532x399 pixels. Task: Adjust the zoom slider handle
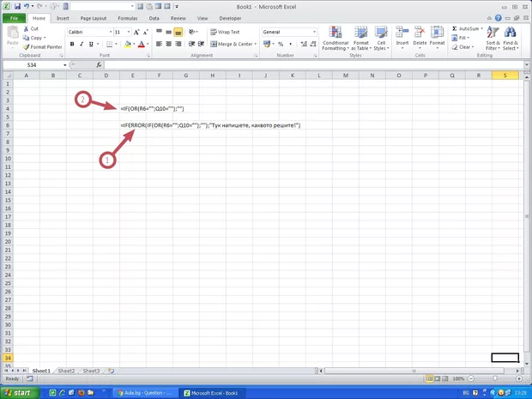tap(495, 378)
